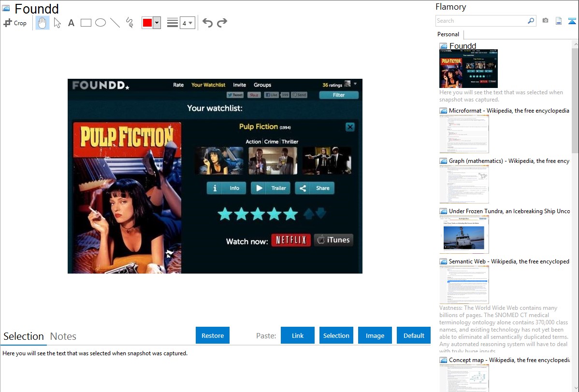Click the down arrow vote icon
579x392 pixels.
click(x=321, y=213)
